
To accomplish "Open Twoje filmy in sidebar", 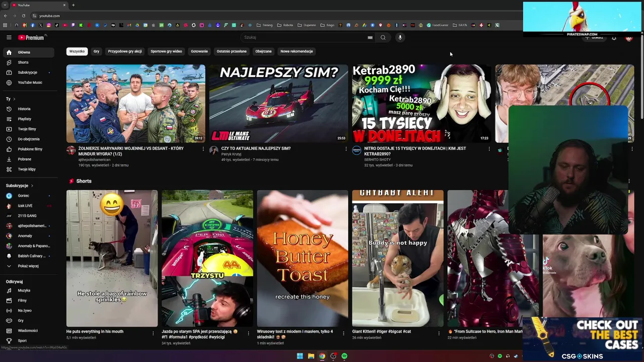I will [29, 129].
